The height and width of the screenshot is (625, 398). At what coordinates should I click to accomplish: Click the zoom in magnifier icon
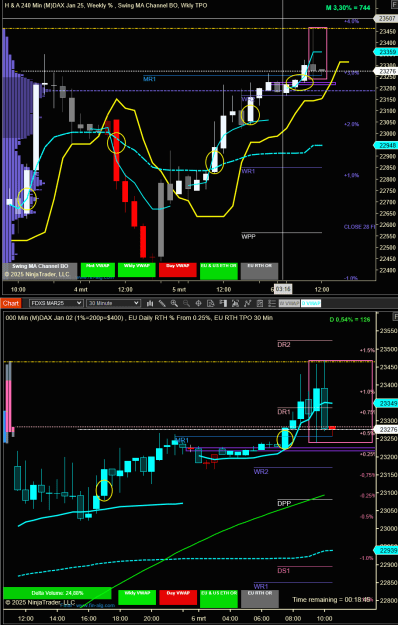[x=174, y=303]
